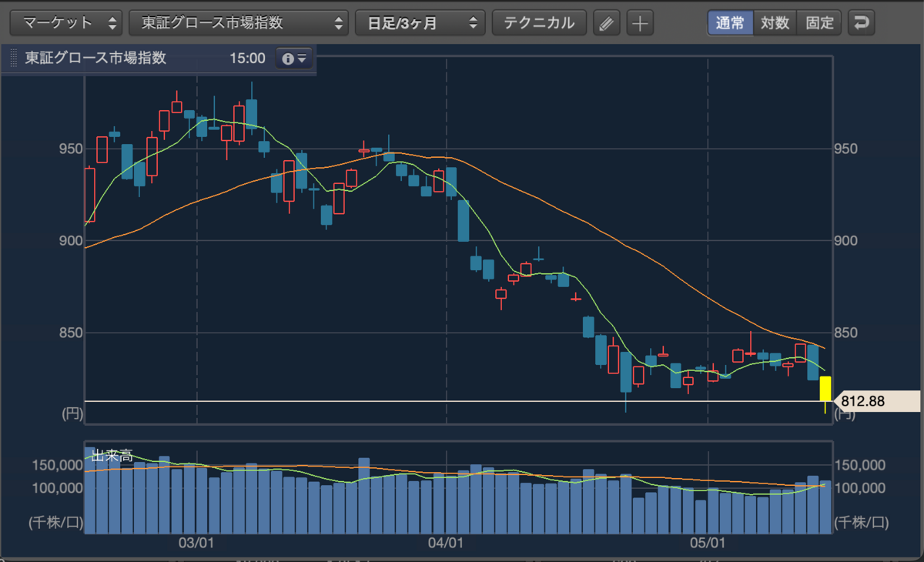The height and width of the screenshot is (562, 924).
Task: Click the 出来高 volume label
Action: tap(112, 456)
